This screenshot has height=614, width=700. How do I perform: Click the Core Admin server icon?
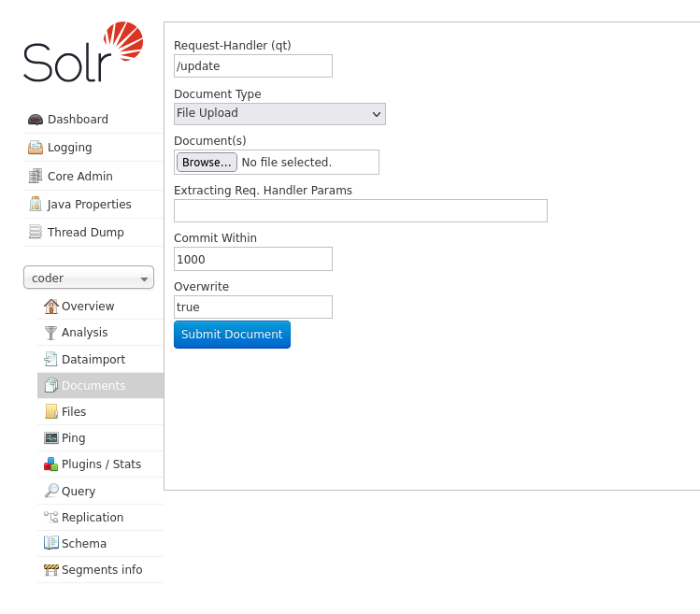click(36, 176)
